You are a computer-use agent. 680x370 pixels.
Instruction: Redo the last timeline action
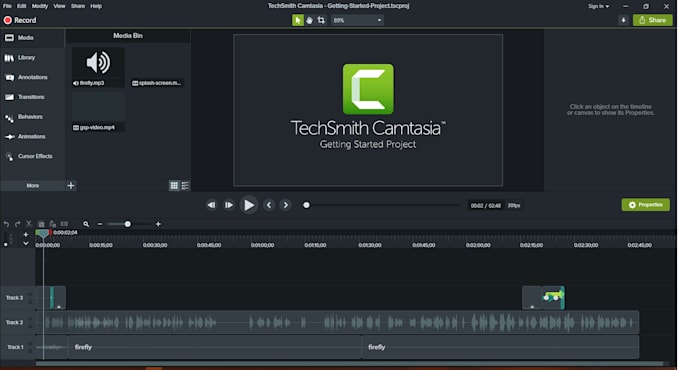17,224
